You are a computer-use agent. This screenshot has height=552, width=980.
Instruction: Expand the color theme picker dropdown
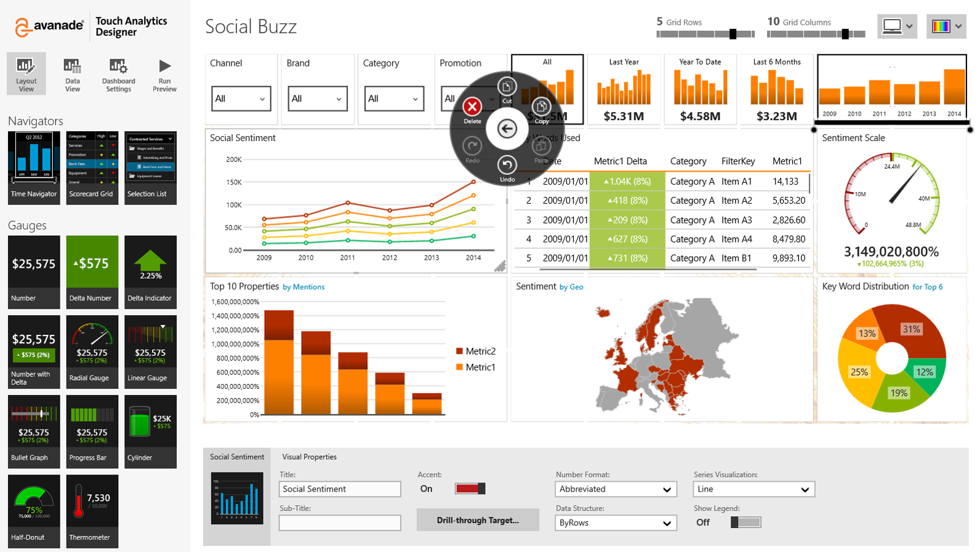(x=946, y=26)
